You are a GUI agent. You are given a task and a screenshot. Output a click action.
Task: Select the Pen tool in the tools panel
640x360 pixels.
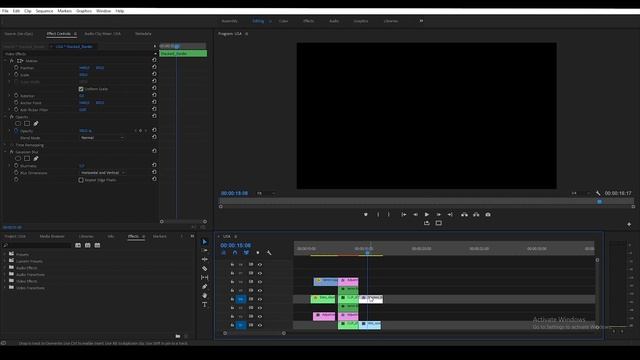[x=204, y=287]
